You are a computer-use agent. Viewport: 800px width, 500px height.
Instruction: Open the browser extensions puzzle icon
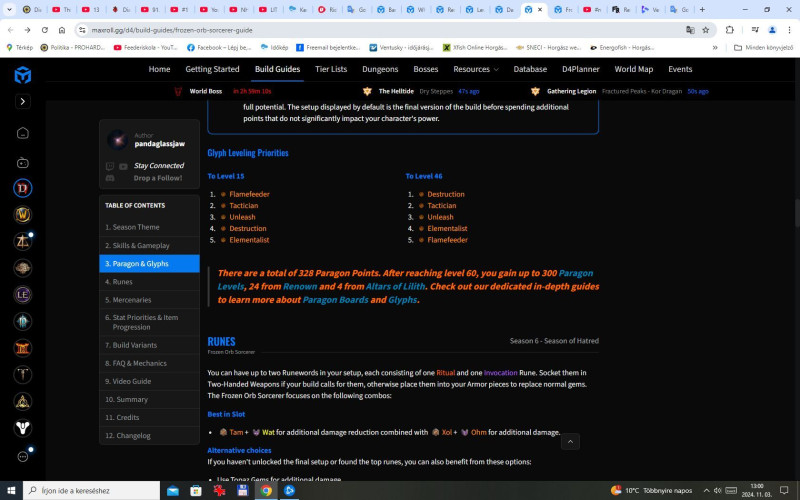click(x=730, y=30)
